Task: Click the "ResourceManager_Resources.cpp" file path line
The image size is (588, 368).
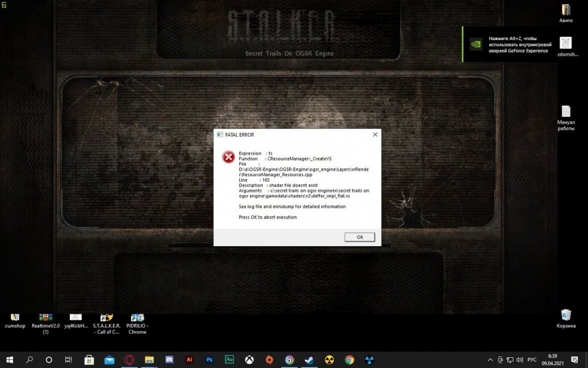Action: click(x=277, y=175)
